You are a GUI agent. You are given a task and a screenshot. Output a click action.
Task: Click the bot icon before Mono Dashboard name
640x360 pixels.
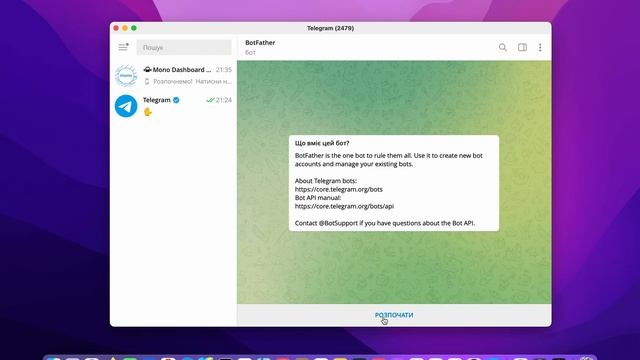pyautogui.click(x=147, y=70)
